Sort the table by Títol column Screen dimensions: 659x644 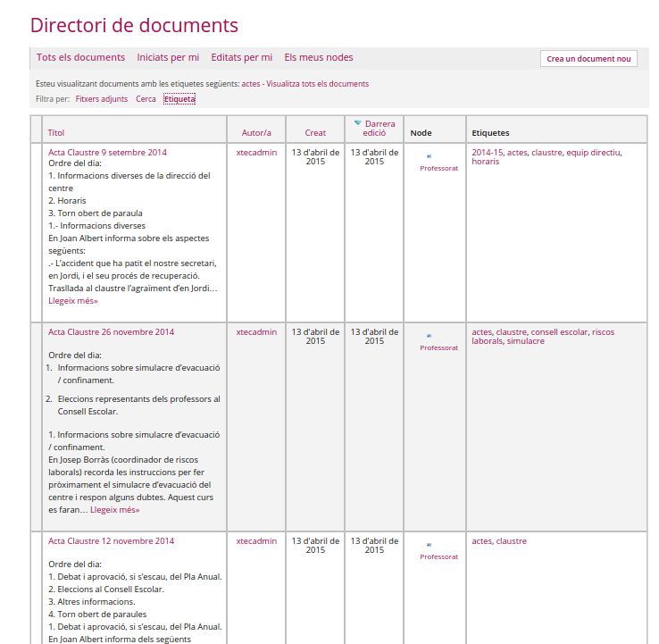tap(56, 133)
